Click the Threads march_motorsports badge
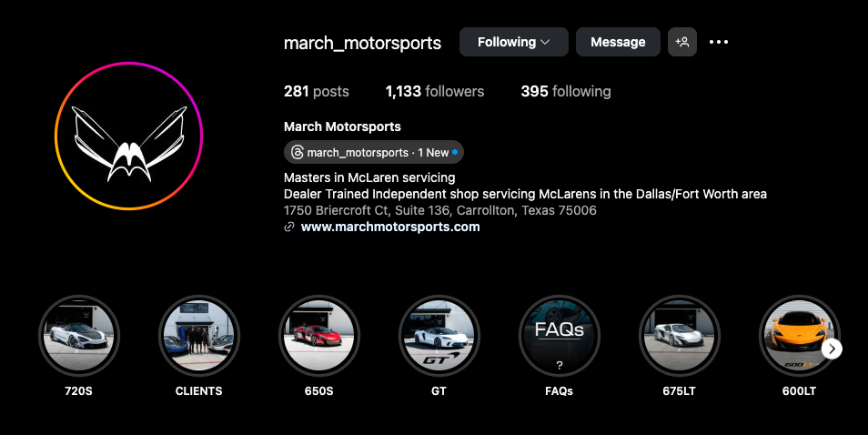 click(x=373, y=152)
